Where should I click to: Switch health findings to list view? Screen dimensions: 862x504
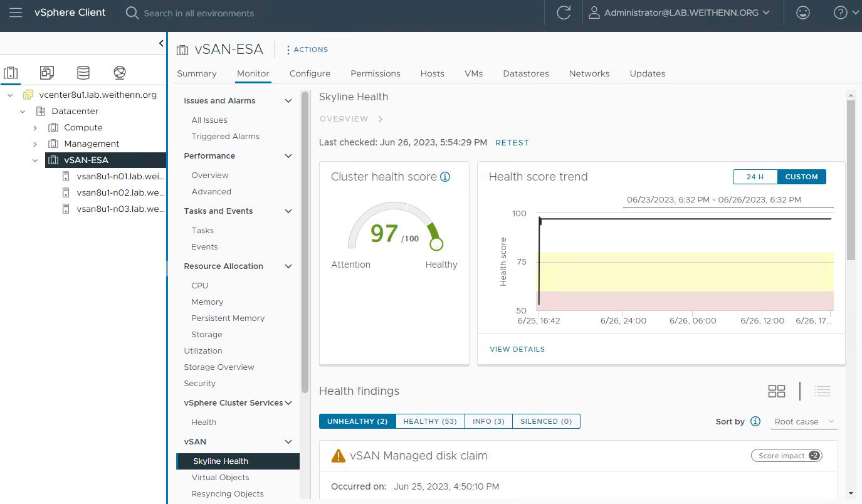click(823, 391)
